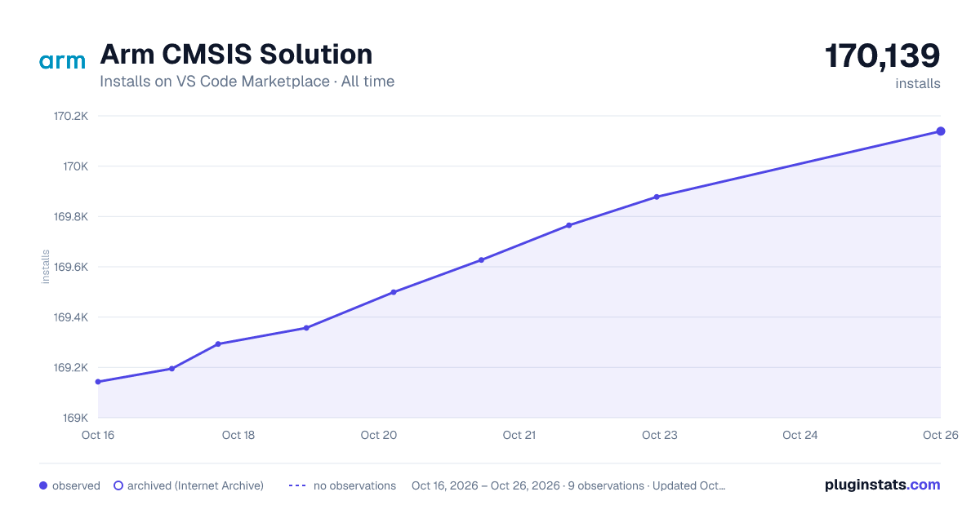Click the 'Installs on VS Code Marketplace · All time' subtitle
The image size is (980, 514).
(247, 82)
